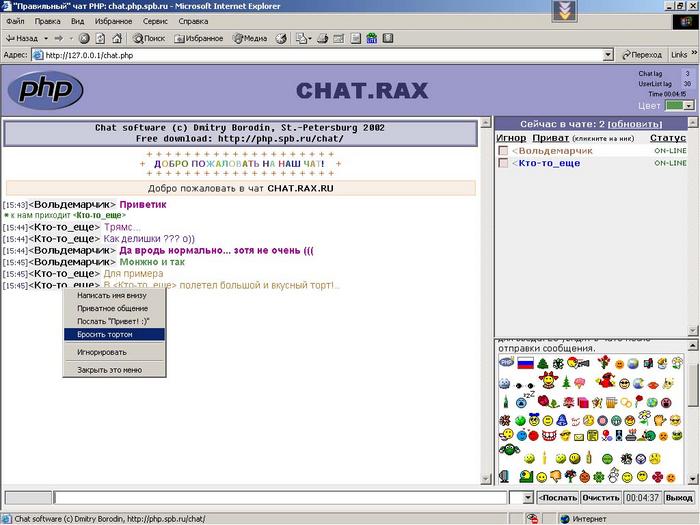Insert the red lips emoticon

[653, 385]
